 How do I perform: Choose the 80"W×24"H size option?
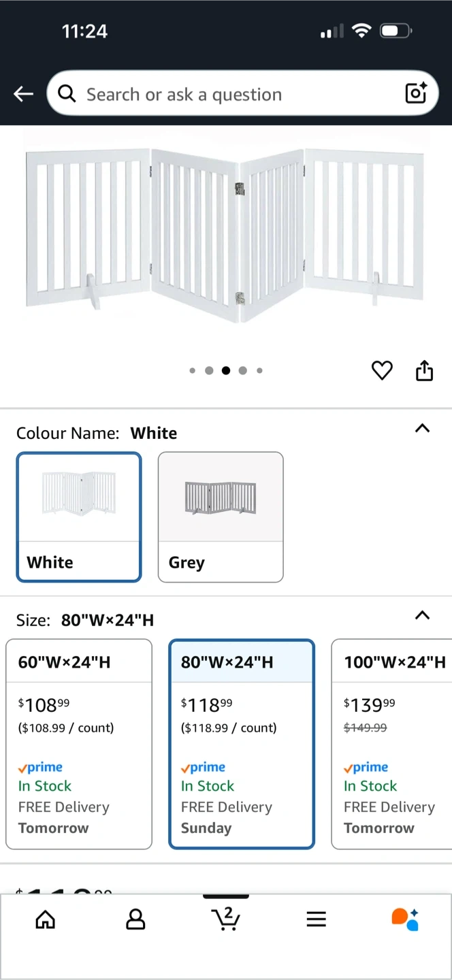(242, 744)
